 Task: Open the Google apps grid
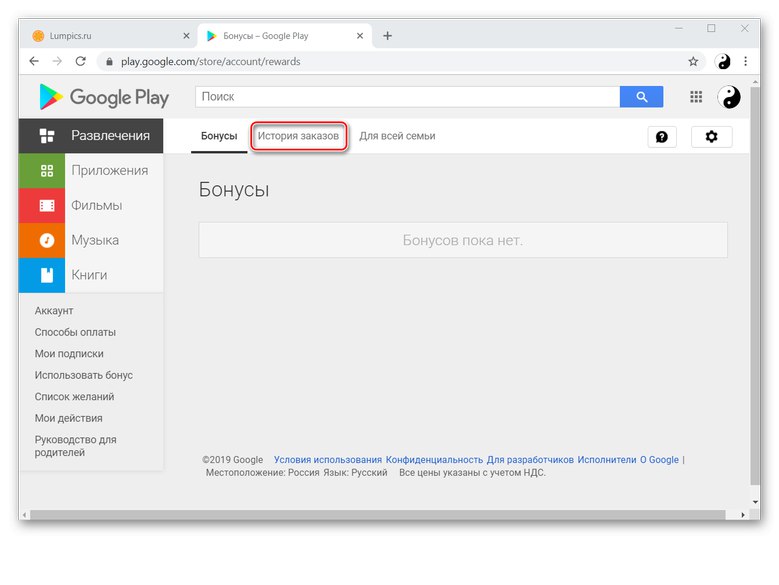(x=696, y=97)
